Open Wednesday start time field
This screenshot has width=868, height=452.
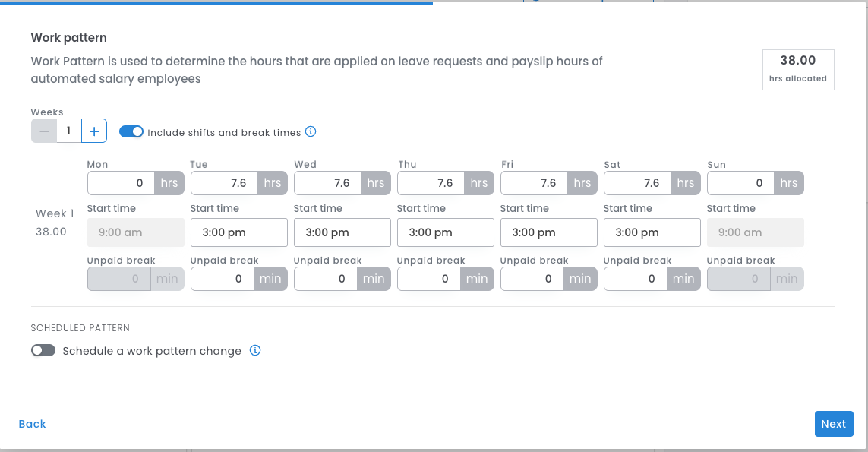pyautogui.click(x=342, y=232)
